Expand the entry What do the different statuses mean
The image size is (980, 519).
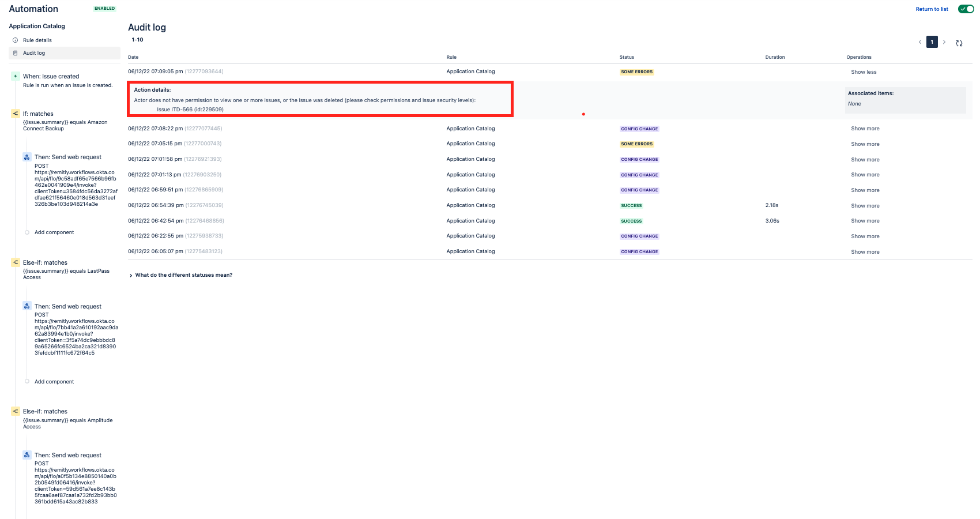(x=183, y=275)
